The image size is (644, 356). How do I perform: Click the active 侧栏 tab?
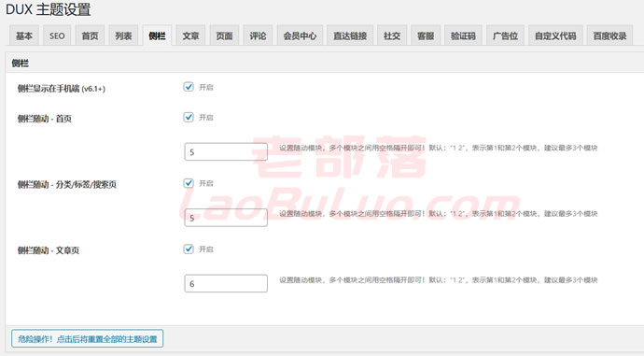(x=157, y=36)
